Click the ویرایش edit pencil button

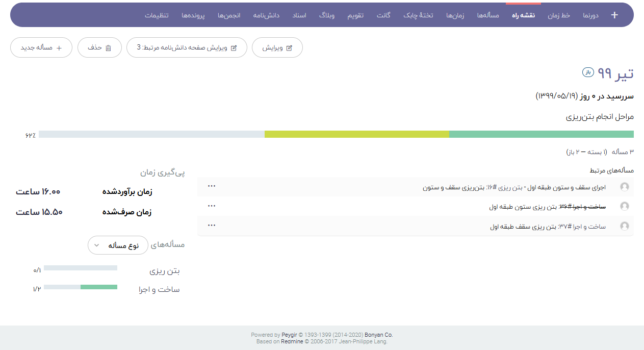click(x=277, y=47)
